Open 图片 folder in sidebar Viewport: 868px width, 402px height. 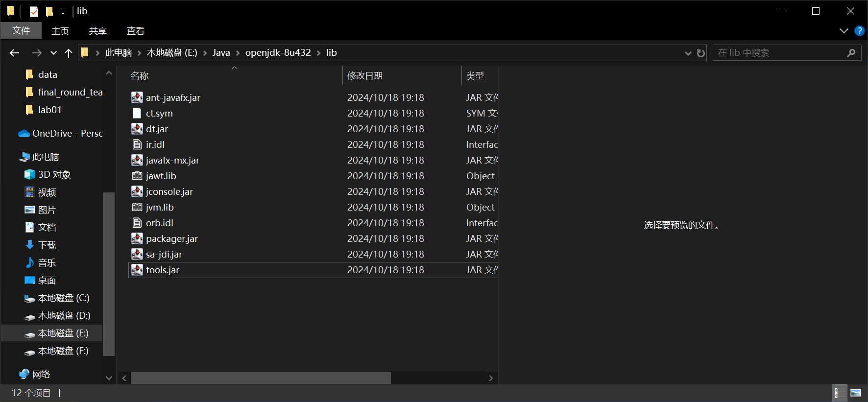40,210
